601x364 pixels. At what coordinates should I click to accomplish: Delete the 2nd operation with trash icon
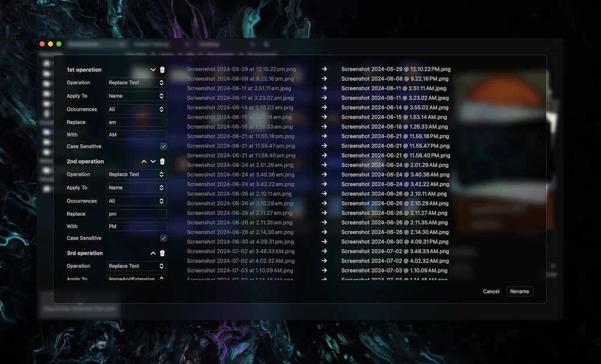tap(163, 162)
